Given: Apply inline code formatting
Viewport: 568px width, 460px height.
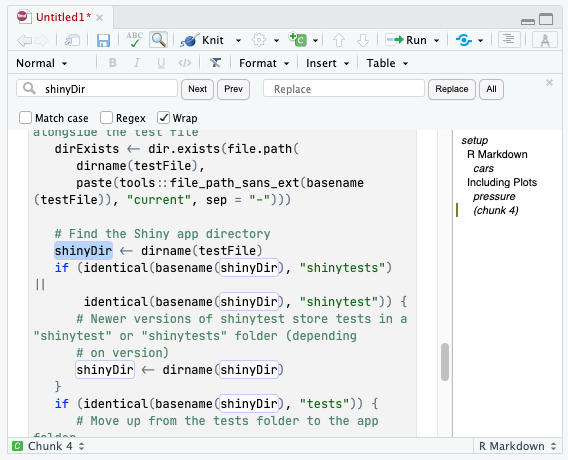Looking at the screenshot, I should pos(185,63).
